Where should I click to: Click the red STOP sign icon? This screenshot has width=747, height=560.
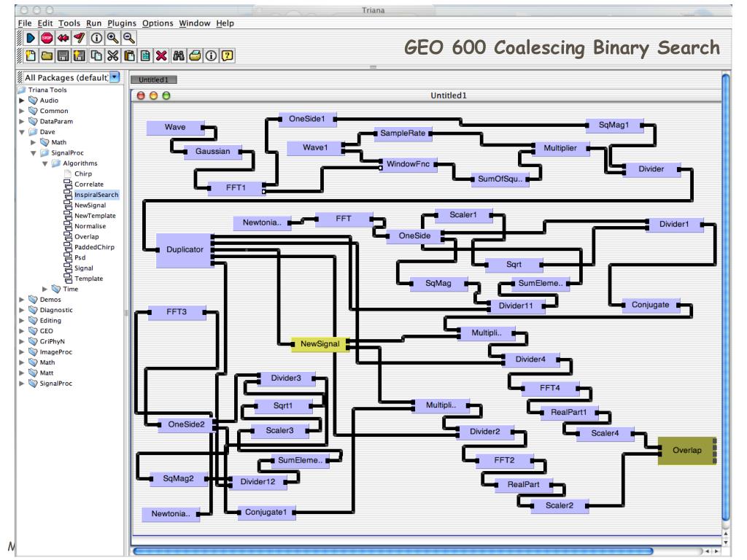point(47,38)
